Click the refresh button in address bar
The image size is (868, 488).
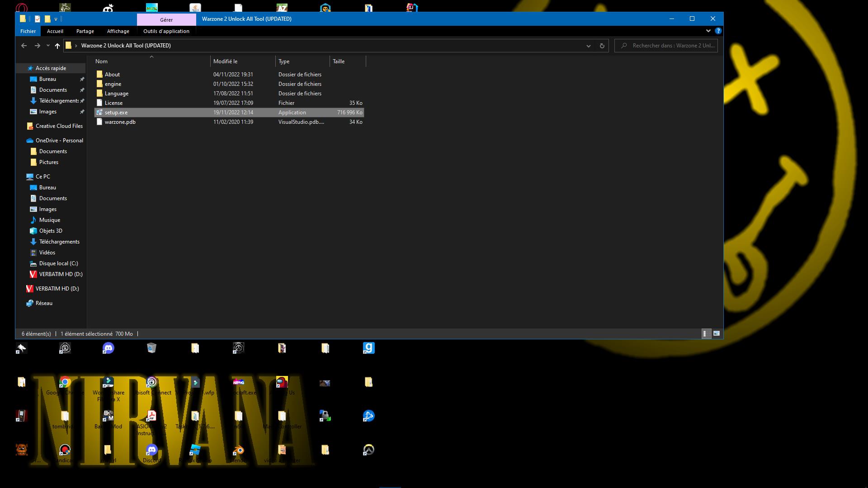point(602,46)
